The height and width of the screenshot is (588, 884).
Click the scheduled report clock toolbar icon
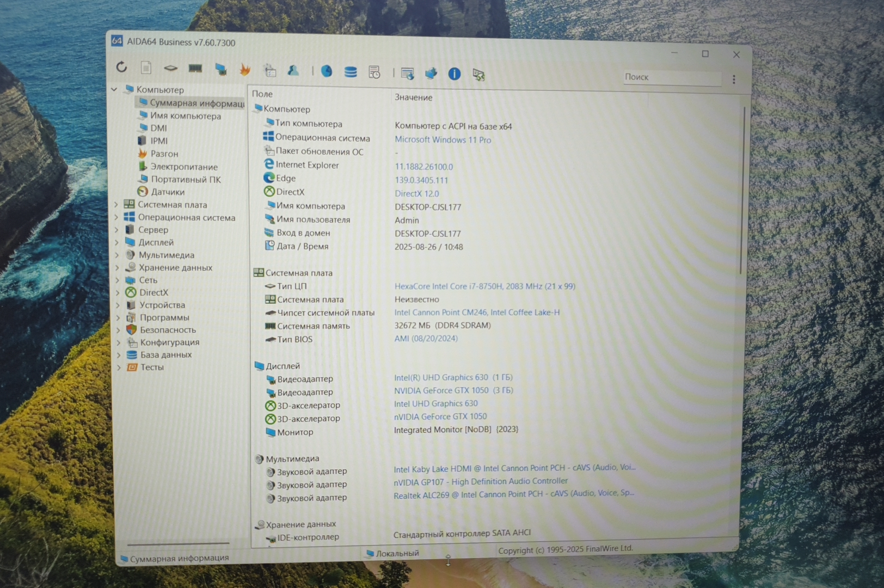(375, 72)
